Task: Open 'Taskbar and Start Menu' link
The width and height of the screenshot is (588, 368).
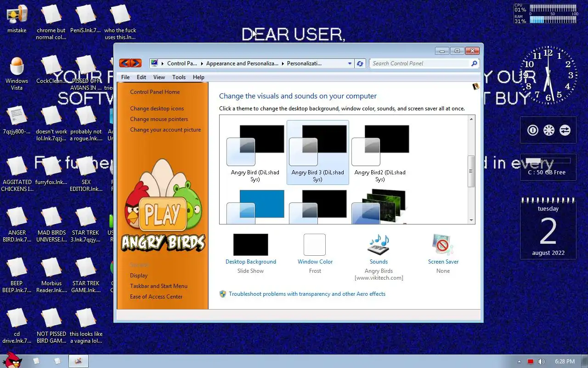Action: point(158,286)
